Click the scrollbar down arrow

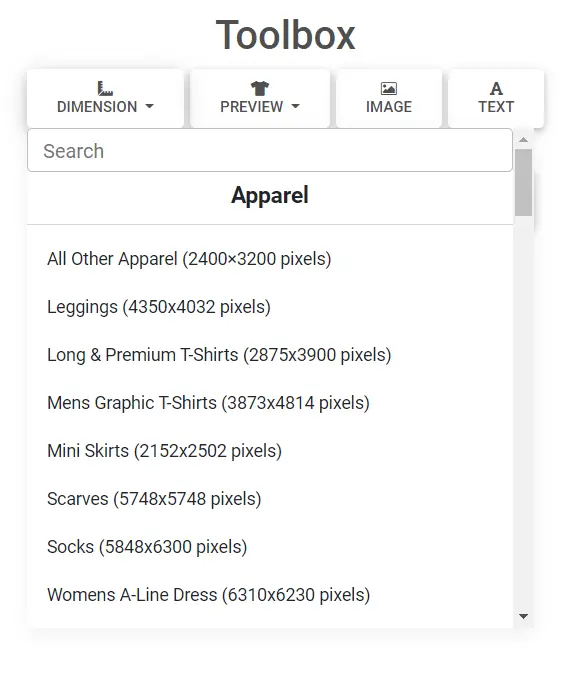coord(523,616)
